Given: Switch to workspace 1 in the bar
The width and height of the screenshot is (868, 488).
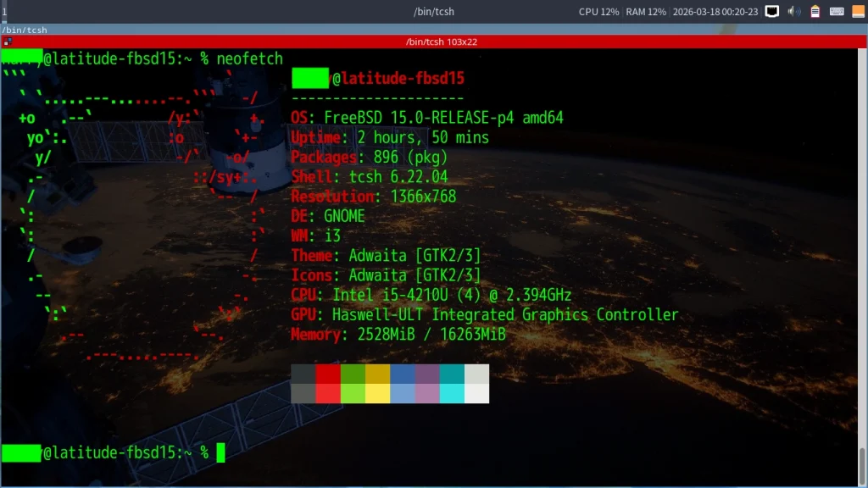Looking at the screenshot, I should (4, 12).
